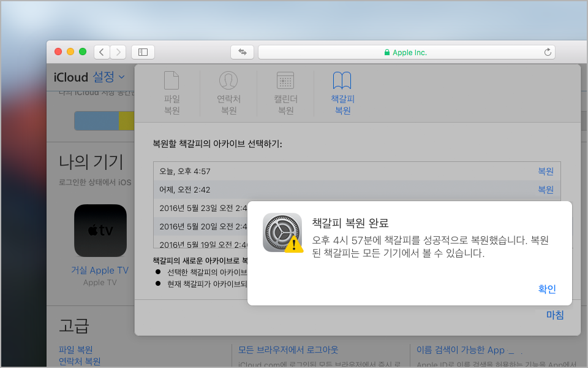The width and height of the screenshot is (588, 368).
Task: Confirm the dialog with 확인
Action: [x=547, y=289]
